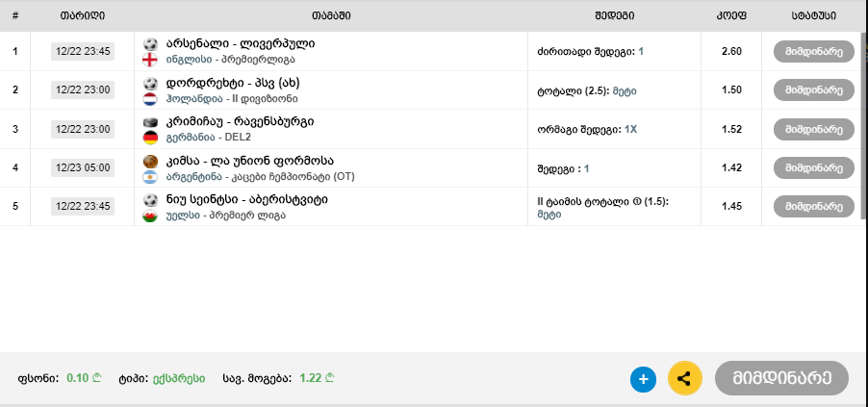Click stake amount 0.10

pos(84,378)
